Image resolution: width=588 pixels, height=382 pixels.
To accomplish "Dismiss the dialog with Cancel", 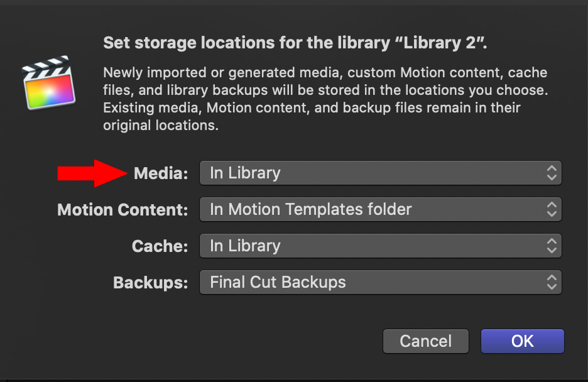I will (426, 341).
